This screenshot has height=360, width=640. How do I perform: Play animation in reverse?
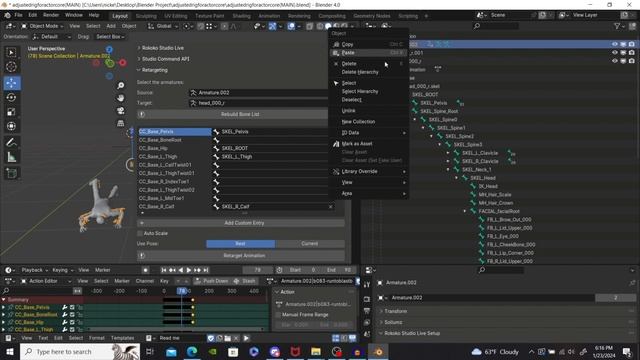pyautogui.click(x=180, y=270)
